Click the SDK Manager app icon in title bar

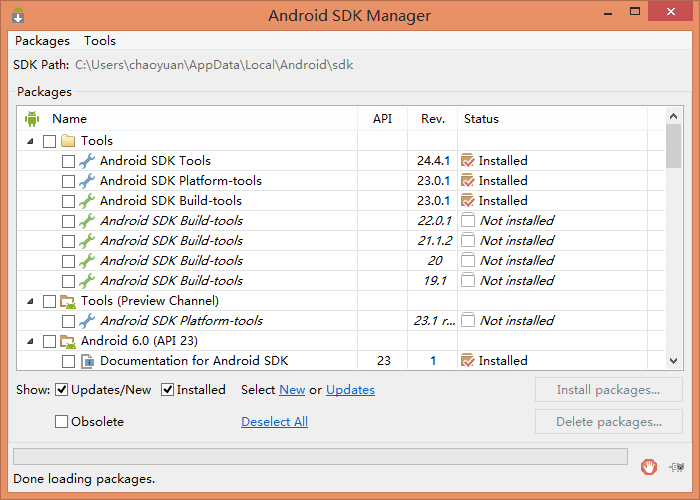coord(18,15)
